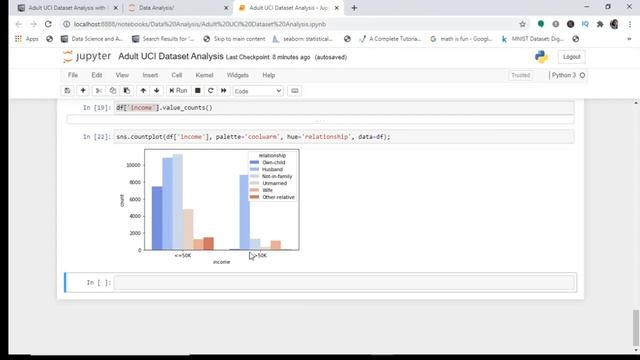This screenshot has width=640, height=360.
Task: Interrupt the kernel stop icon
Action: [198, 91]
